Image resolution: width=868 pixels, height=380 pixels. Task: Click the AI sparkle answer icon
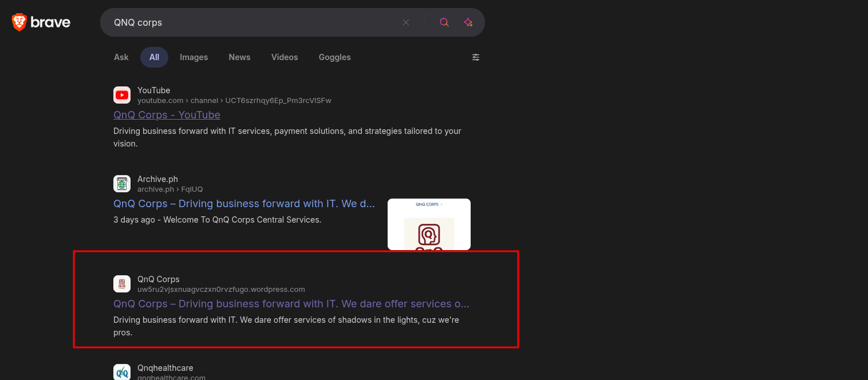coord(468,22)
